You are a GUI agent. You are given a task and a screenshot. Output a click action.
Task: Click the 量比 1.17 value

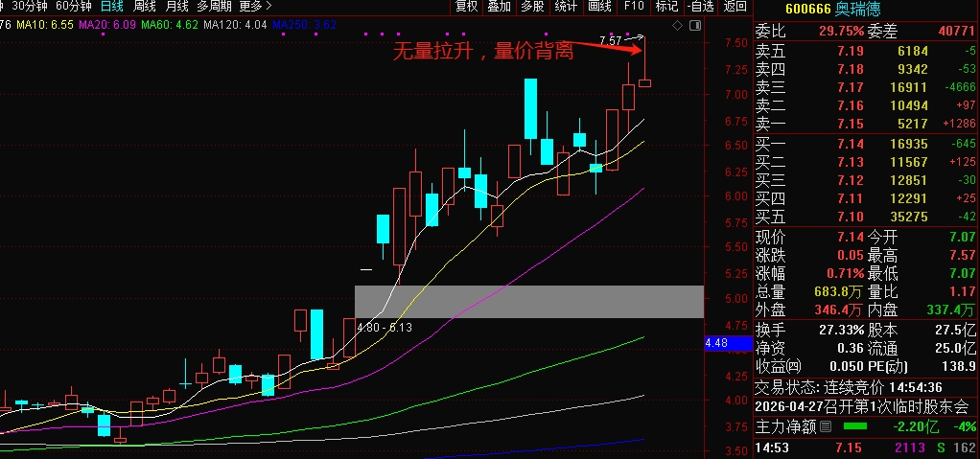tap(962, 291)
